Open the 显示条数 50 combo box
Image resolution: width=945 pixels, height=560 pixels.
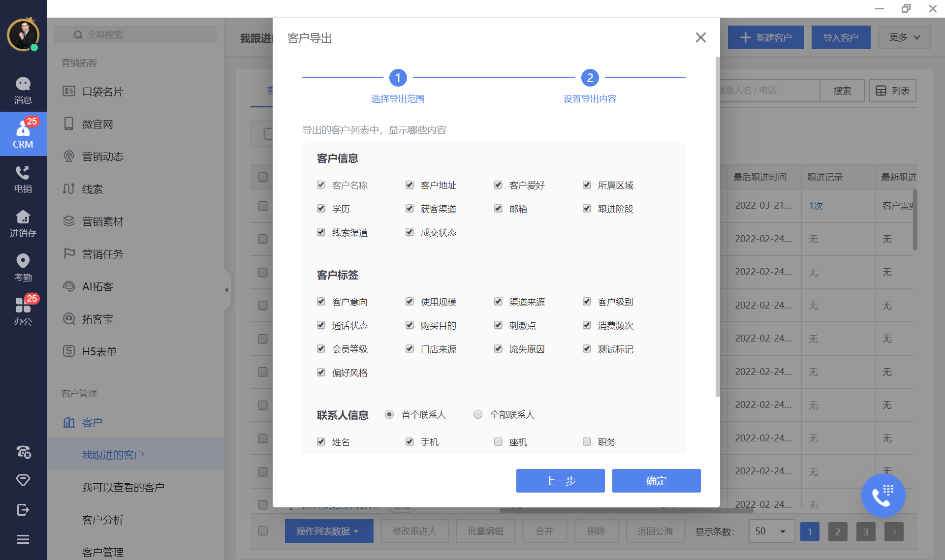[x=771, y=531]
